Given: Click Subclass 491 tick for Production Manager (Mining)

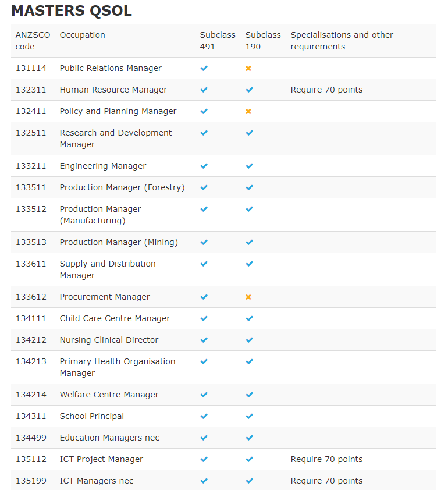Looking at the screenshot, I should 204,243.
